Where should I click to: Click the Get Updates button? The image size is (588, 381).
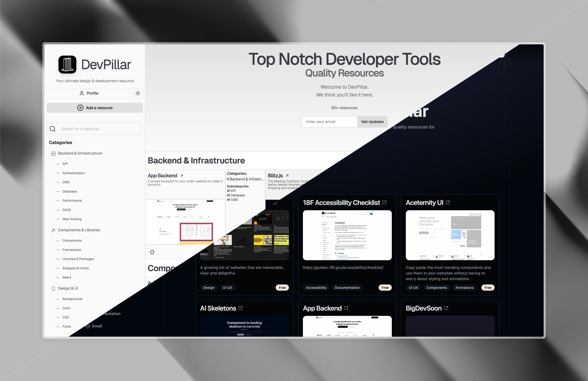372,122
